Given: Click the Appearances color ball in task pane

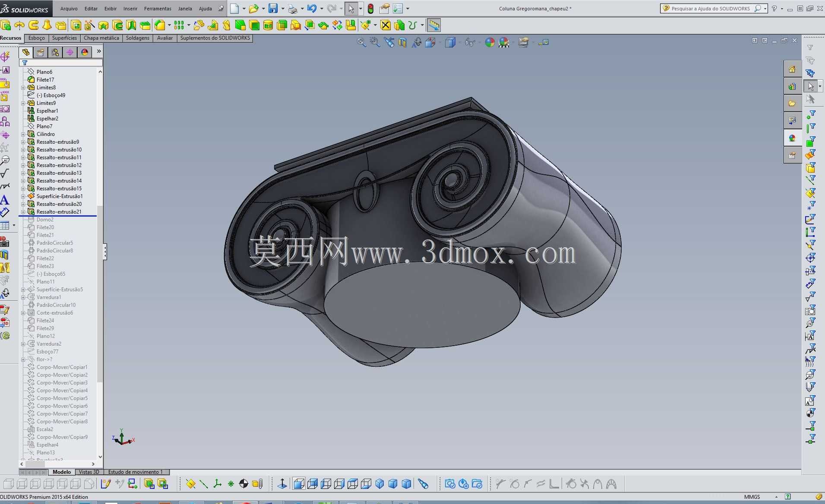Looking at the screenshot, I should (792, 138).
